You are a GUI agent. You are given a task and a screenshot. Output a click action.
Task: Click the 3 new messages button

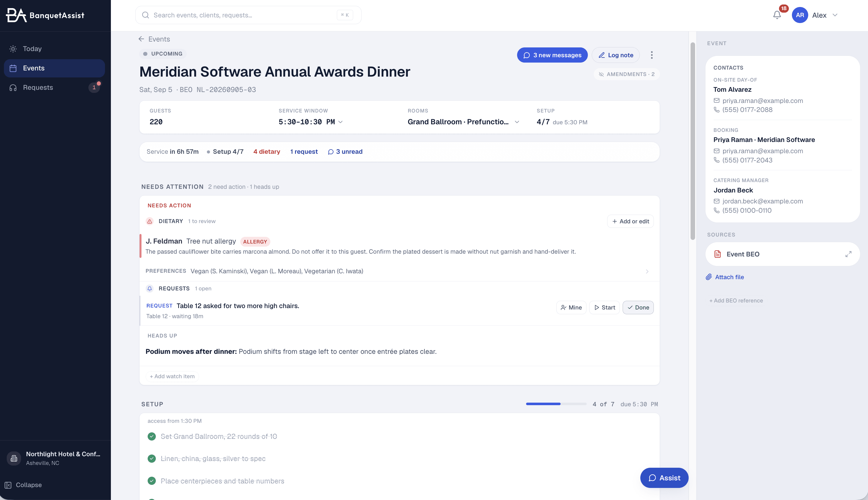pos(552,55)
